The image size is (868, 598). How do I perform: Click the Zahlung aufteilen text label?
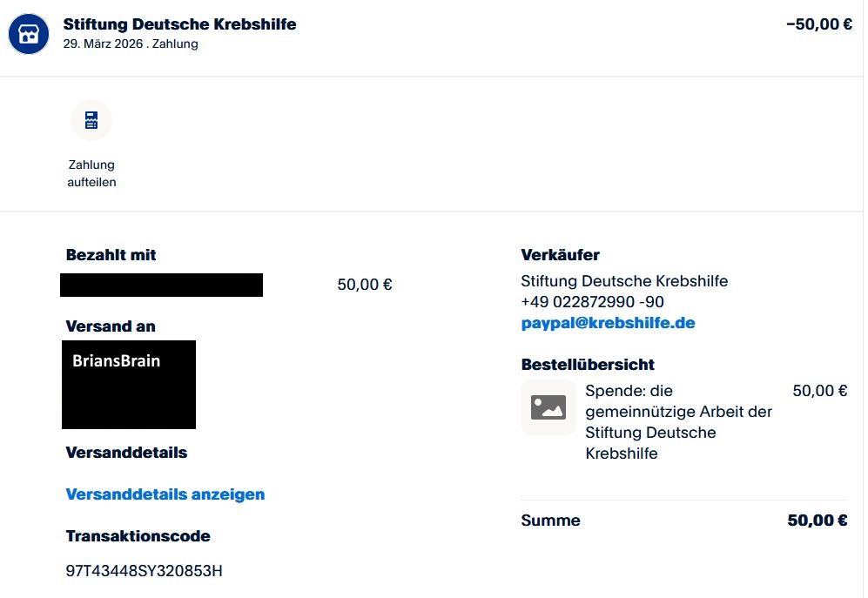pyautogui.click(x=91, y=173)
